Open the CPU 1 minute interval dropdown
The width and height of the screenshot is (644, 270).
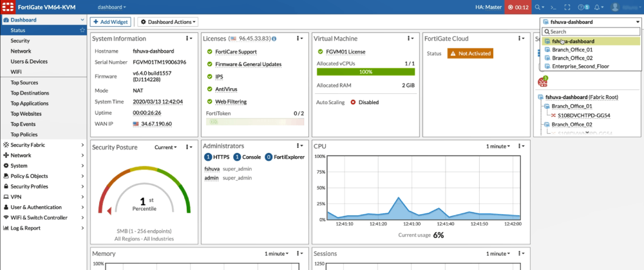click(x=498, y=147)
